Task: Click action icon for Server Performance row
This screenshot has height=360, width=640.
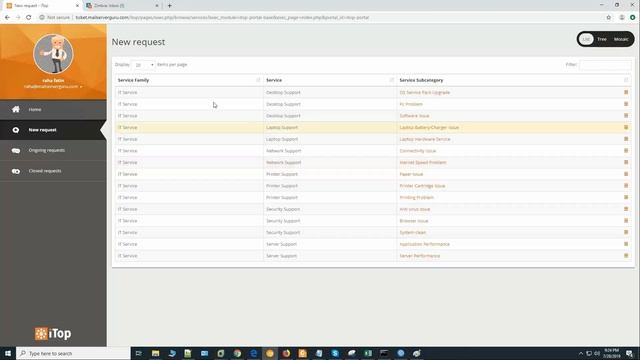Action: (626, 256)
